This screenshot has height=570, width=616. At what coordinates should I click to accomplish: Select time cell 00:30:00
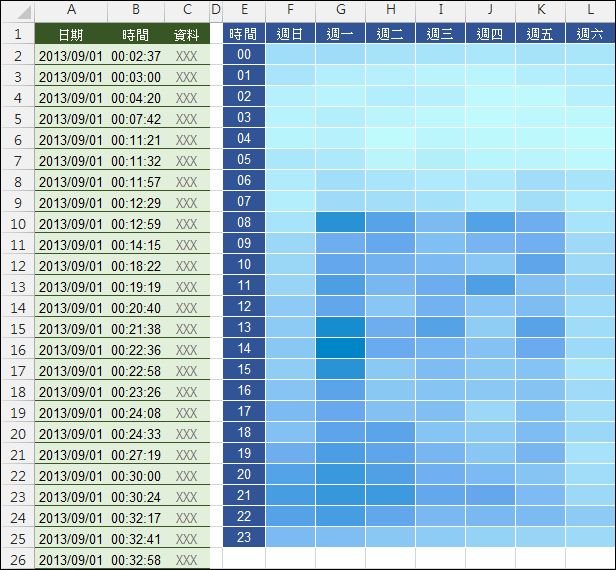136,476
